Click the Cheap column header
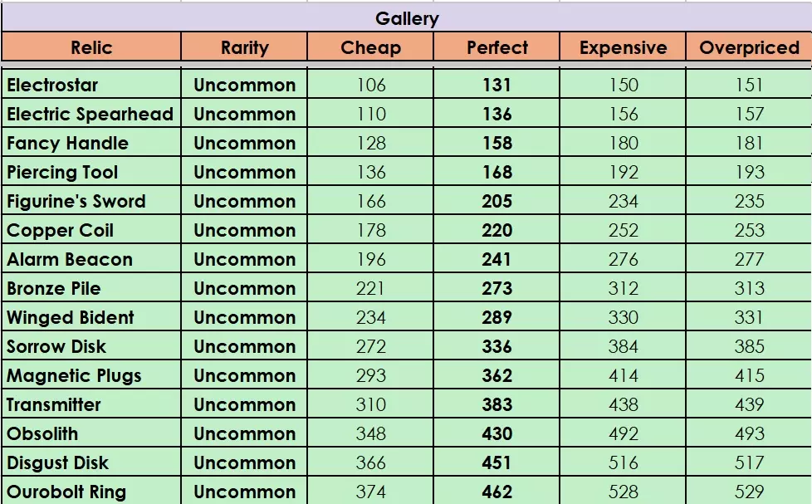This screenshot has height=504, width=812. [370, 47]
